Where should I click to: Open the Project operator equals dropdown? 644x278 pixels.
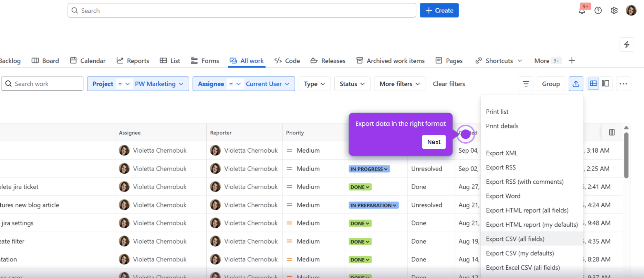(x=124, y=84)
